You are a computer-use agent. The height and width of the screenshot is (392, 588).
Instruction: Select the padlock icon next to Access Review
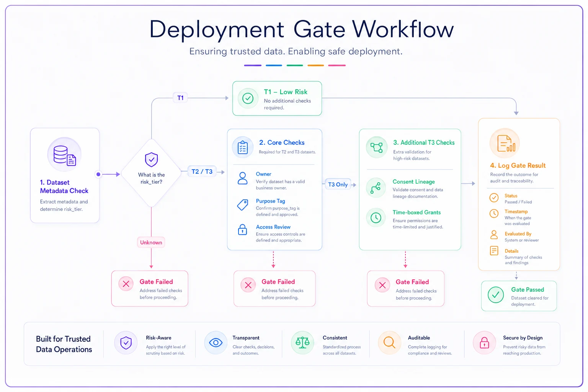coord(243,229)
